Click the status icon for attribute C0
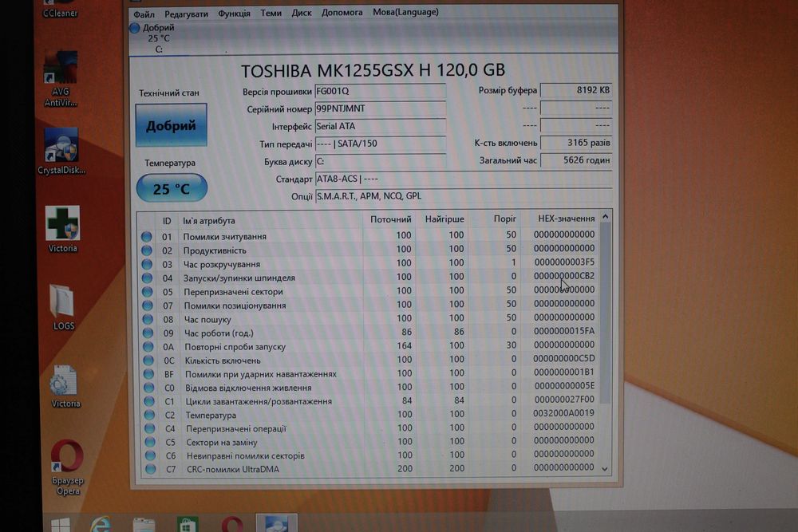Viewport: 798px width, 532px height. point(149,388)
